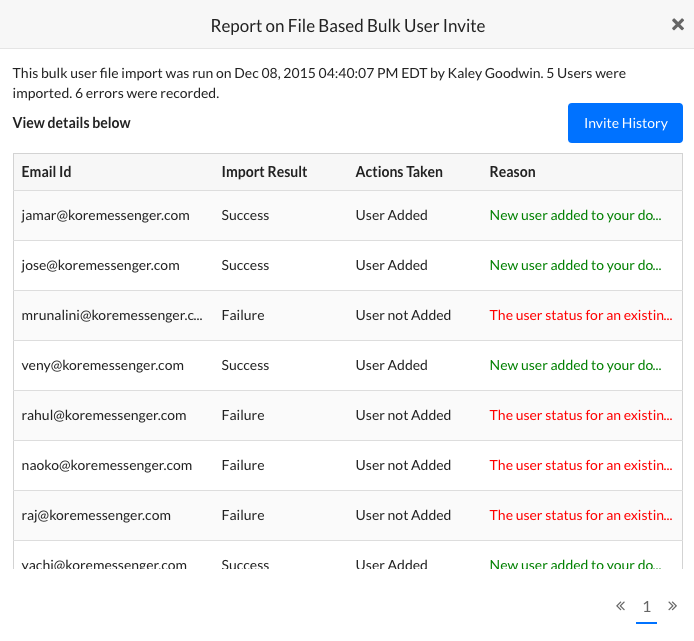Click the truncated mrunalini@koremessenger email
The height and width of the screenshot is (641, 694).
pyautogui.click(x=111, y=315)
